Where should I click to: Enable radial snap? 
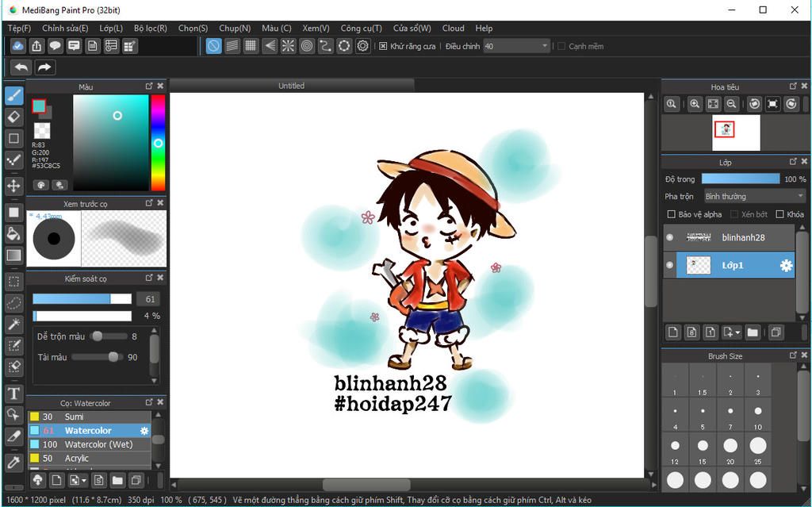(x=288, y=46)
